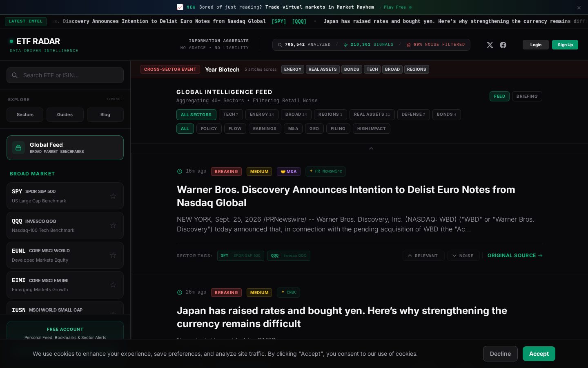This screenshot has width=588, height=368.
Task: Click the Real Assets tag in event bar
Action: click(x=323, y=70)
